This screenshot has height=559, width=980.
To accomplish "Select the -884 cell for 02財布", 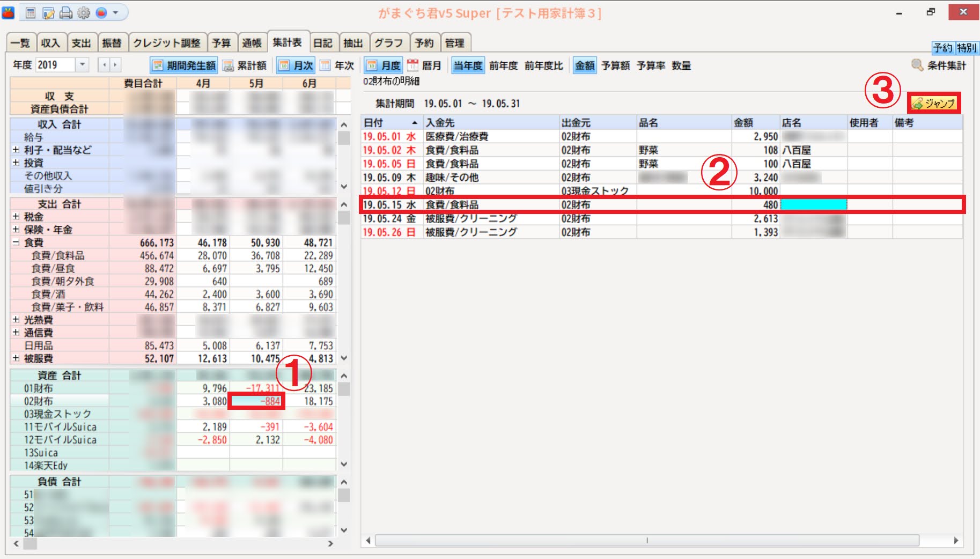I will point(256,401).
